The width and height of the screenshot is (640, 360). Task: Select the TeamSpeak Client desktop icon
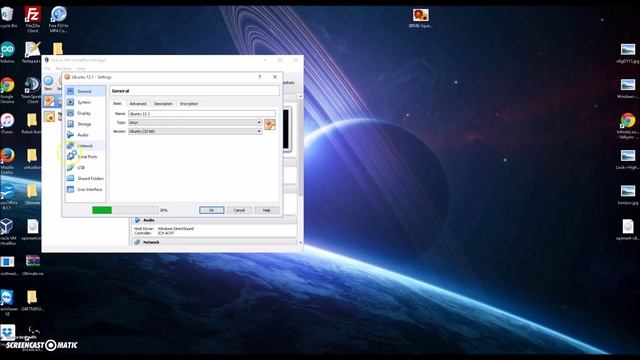(x=31, y=90)
